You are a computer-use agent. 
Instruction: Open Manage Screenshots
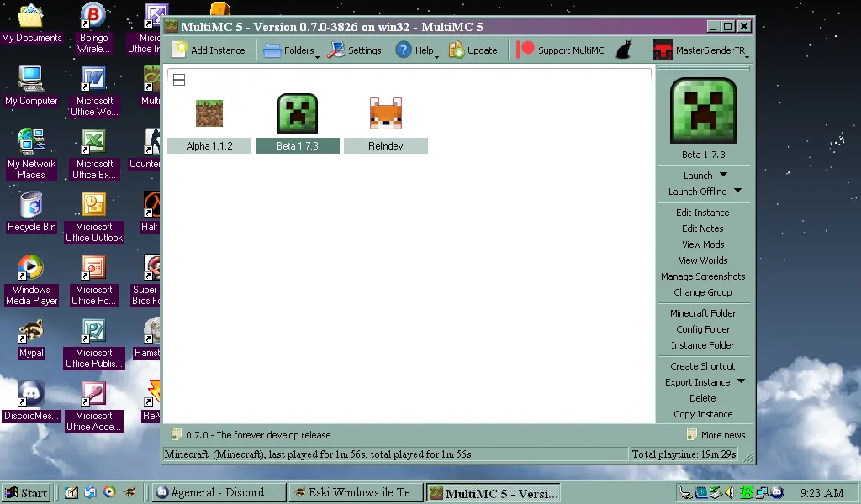pos(703,276)
